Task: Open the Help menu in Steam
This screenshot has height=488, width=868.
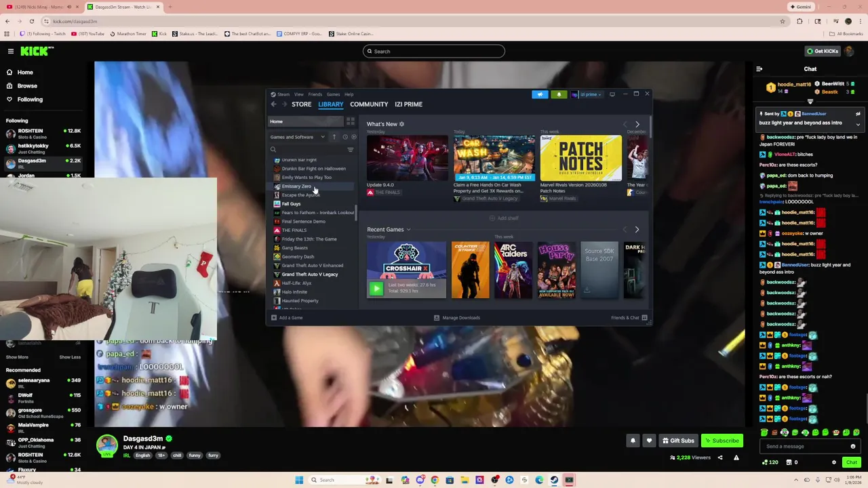Action: coord(349,94)
